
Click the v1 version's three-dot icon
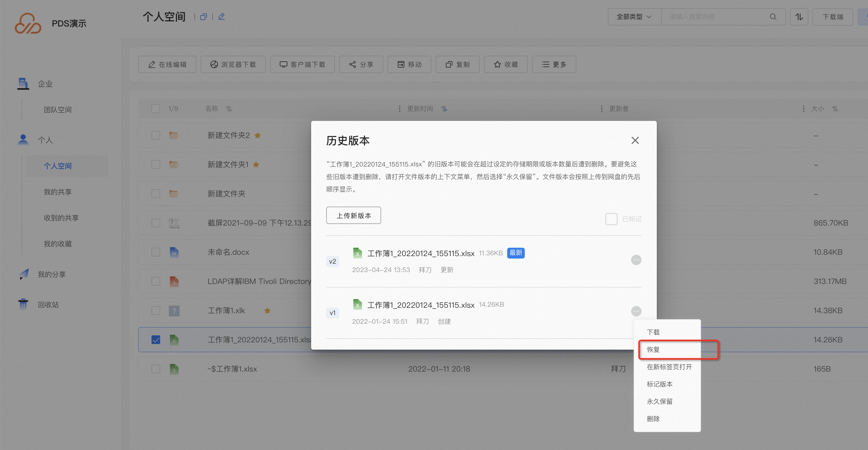636,311
